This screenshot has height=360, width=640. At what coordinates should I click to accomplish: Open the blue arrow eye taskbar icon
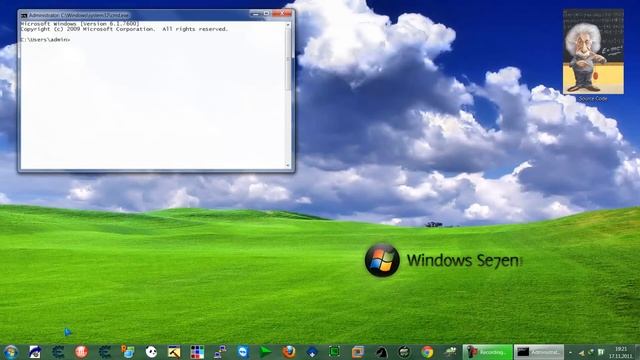(35, 352)
